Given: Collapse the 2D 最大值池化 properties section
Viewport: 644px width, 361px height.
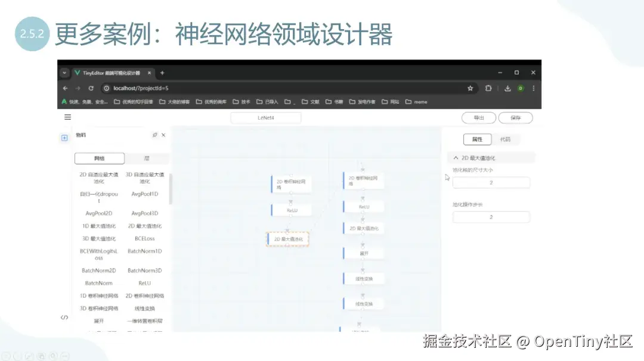Looking at the screenshot, I should tap(455, 157).
